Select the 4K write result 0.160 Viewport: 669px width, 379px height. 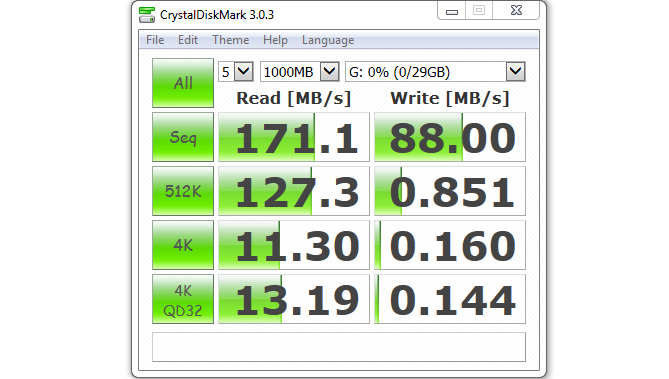(x=450, y=245)
